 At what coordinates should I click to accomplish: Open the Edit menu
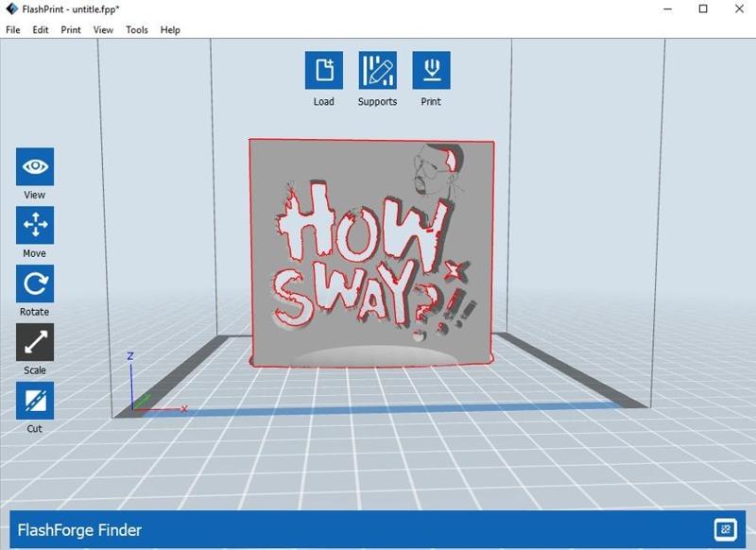point(41,30)
